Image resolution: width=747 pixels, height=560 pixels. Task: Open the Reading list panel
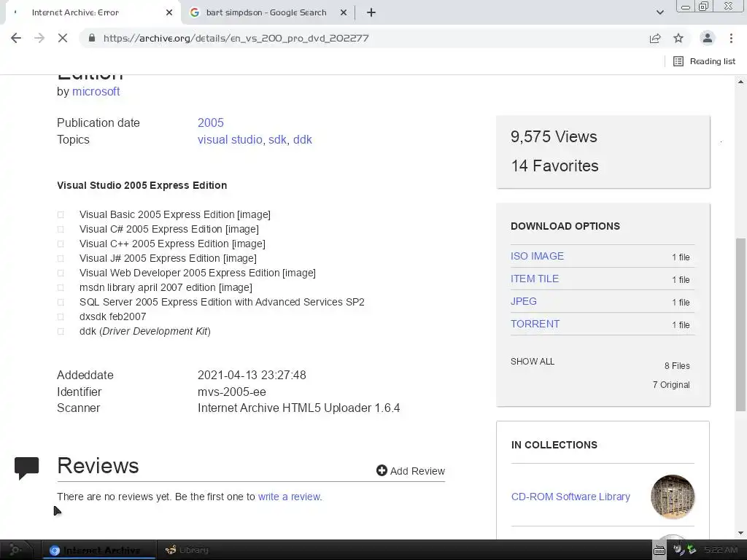point(704,61)
